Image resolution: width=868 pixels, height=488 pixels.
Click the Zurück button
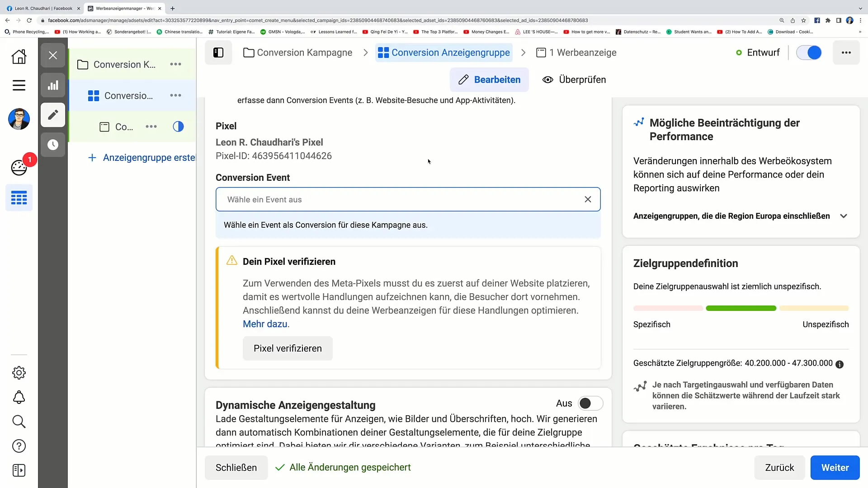pos(779,468)
